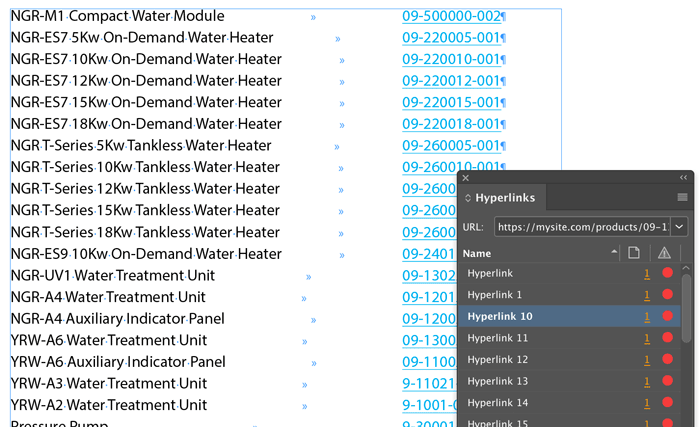Click the text NGR-A4 Water Treatment Unit
This screenshot has height=427, width=700.
click(x=108, y=297)
